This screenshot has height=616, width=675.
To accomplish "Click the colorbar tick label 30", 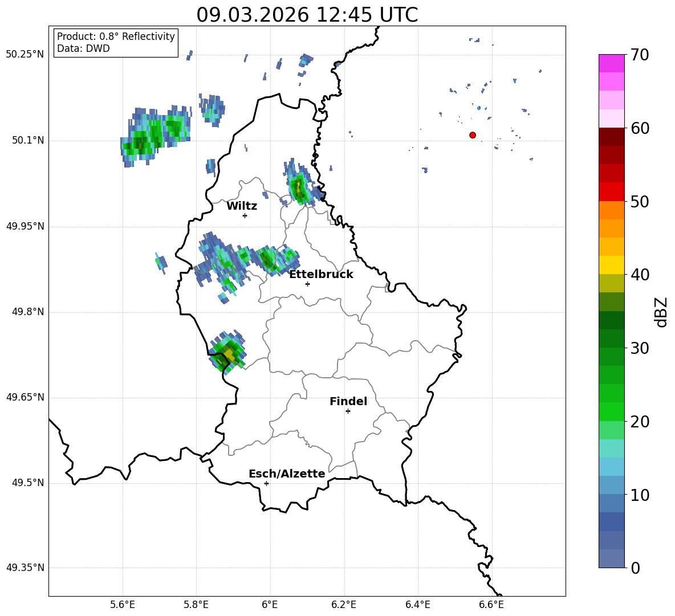I will pos(640,348).
